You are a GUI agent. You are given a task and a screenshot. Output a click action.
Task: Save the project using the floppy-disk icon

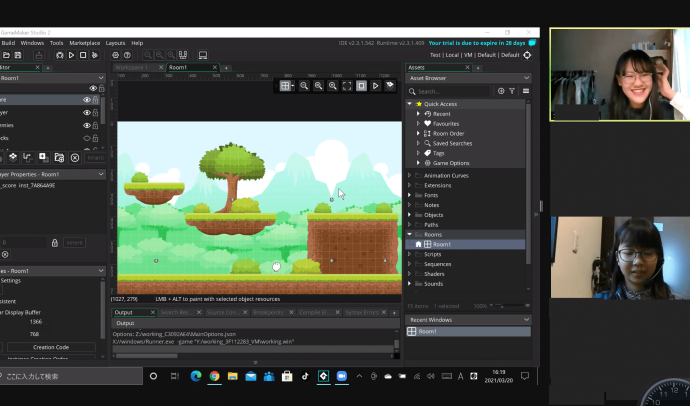[x=18, y=55]
